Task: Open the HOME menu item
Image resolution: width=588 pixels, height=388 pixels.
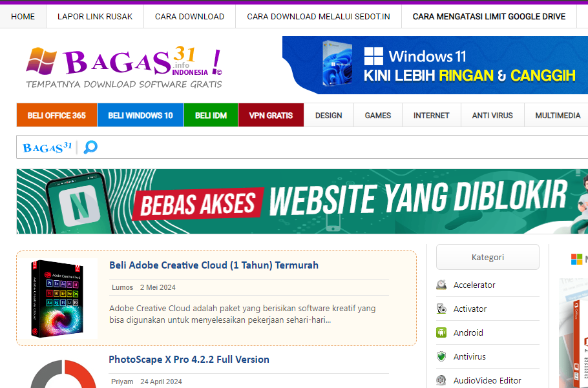Action: pyautogui.click(x=23, y=17)
